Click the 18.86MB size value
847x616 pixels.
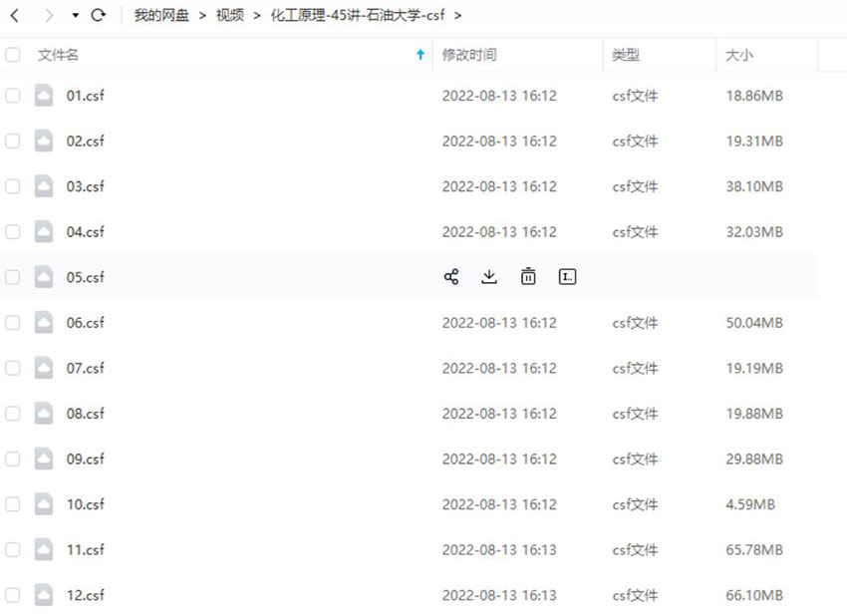[x=754, y=96]
